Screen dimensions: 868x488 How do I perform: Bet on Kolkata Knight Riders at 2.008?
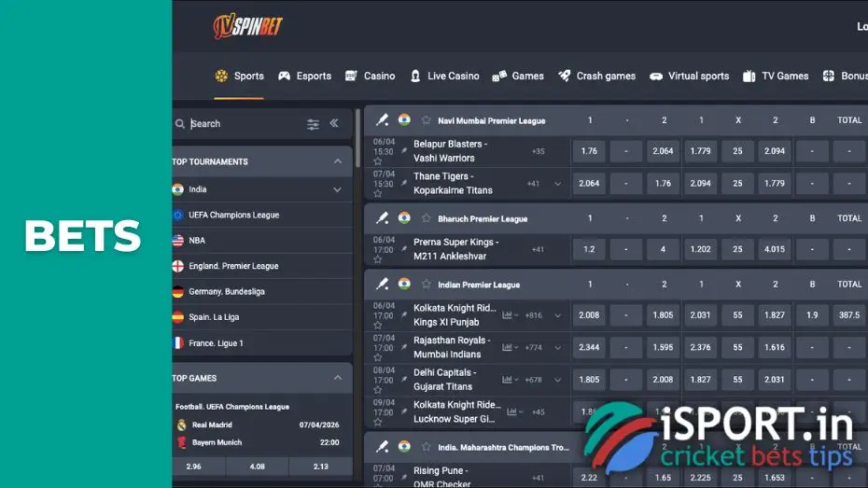tap(589, 315)
